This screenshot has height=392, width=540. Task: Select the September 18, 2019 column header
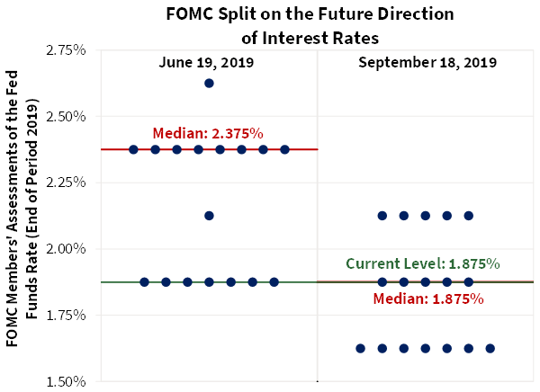coord(427,63)
